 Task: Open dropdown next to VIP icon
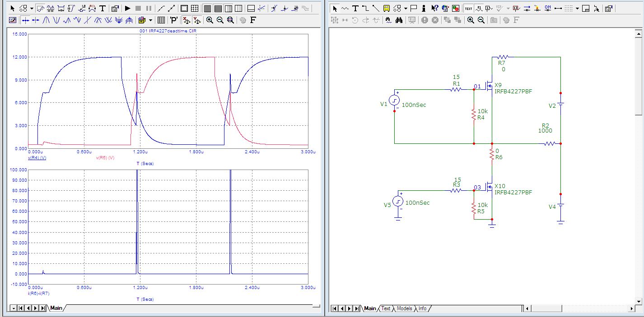508,8
